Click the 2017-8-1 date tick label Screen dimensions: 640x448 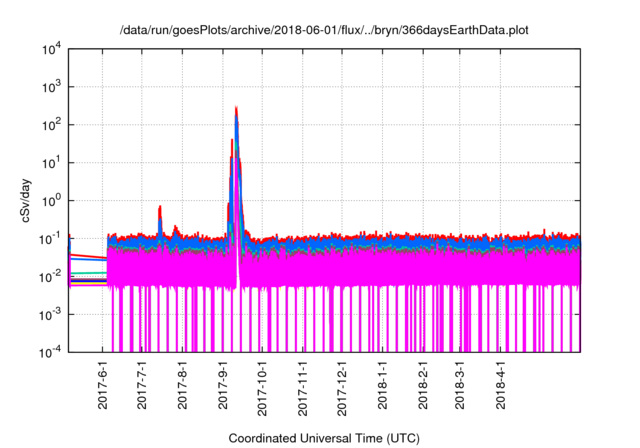pos(182,385)
